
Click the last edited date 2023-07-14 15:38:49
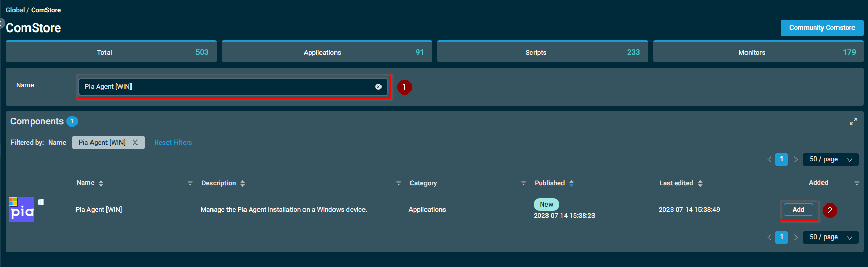[x=689, y=210]
